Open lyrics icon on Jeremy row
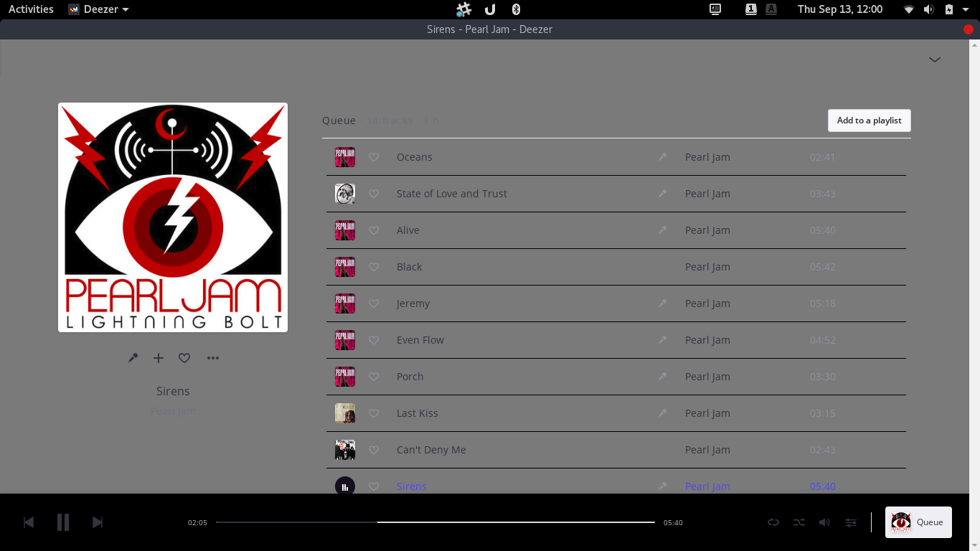The image size is (980, 551). 663,303
